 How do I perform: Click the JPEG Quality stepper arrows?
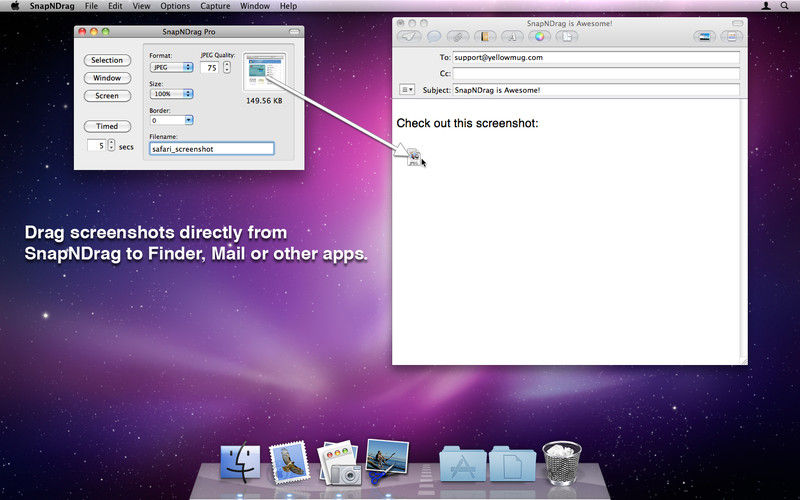tap(227, 67)
